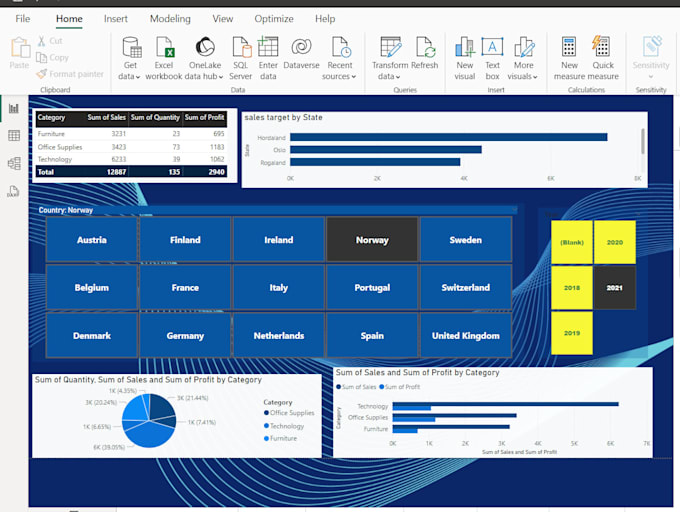Switch to Report view in sidebar
The height and width of the screenshot is (512, 680).
(x=14, y=108)
